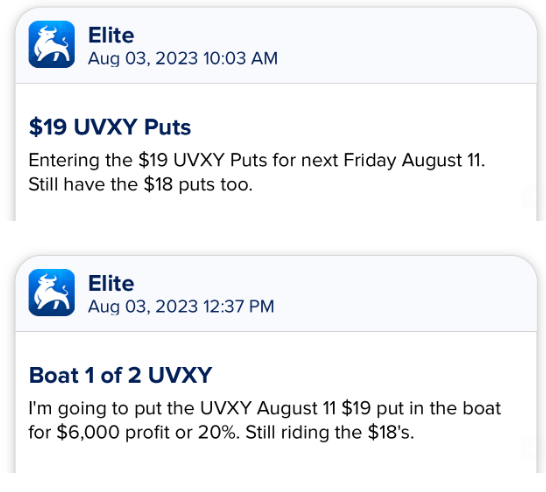Viewport: 546px width, 492px height.
Task: Click the line starting "I'm going to put the UVXY"
Action: [265, 408]
